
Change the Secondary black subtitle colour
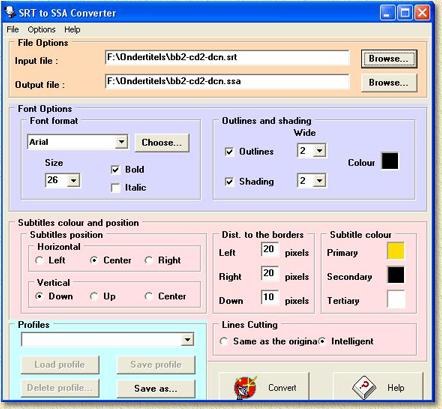(x=396, y=275)
